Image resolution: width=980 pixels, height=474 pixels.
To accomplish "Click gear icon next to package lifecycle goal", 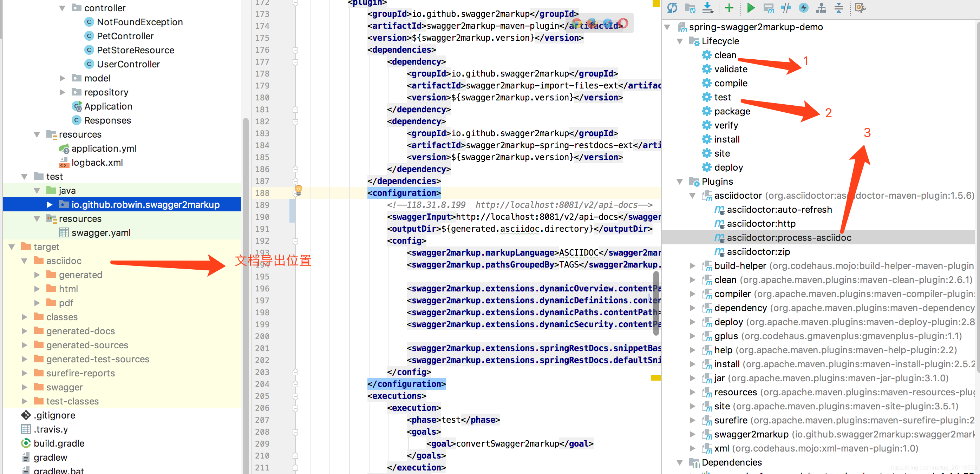I will point(706,111).
